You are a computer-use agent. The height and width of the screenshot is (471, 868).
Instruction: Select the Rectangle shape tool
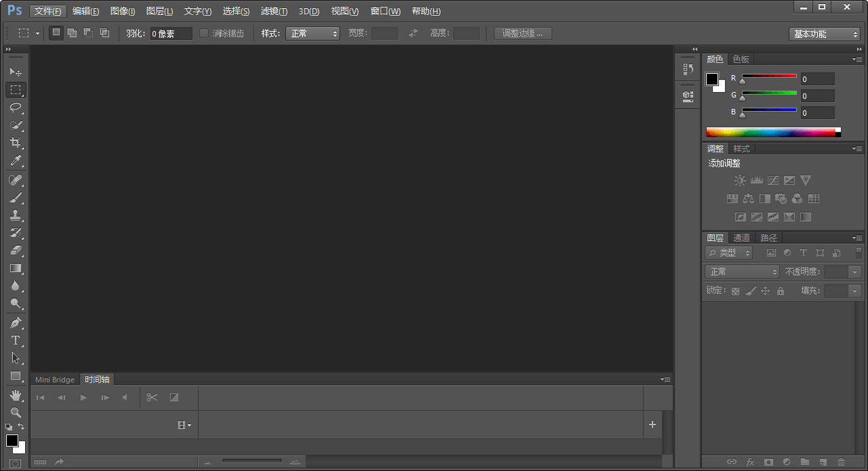point(16,376)
